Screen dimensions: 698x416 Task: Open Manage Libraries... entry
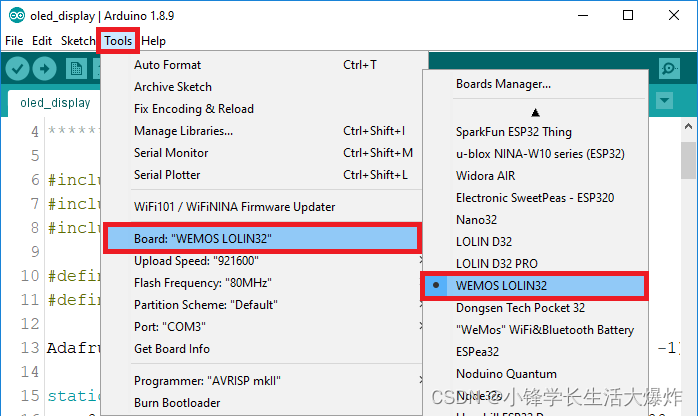(x=262, y=131)
